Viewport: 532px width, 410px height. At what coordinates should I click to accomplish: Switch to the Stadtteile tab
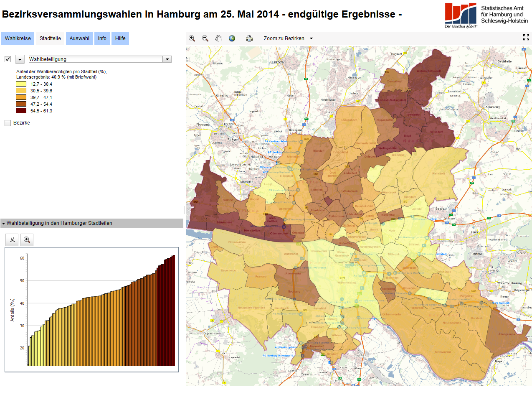pyautogui.click(x=50, y=38)
